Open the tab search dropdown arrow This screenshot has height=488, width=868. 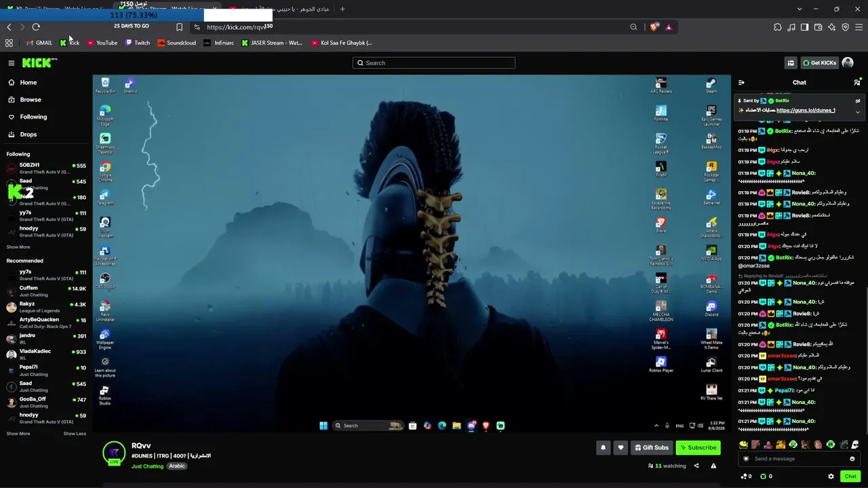click(x=800, y=9)
